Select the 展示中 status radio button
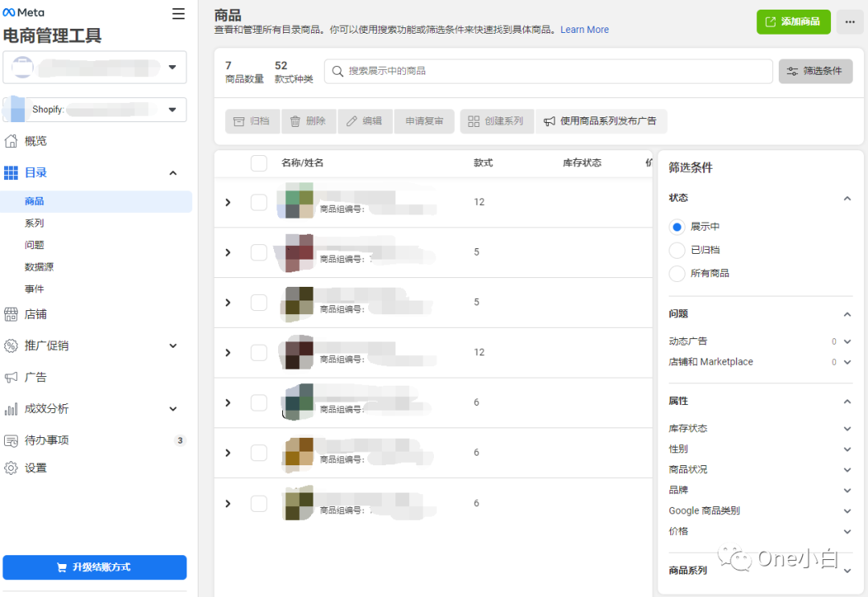The height and width of the screenshot is (597, 868). pyautogui.click(x=676, y=227)
